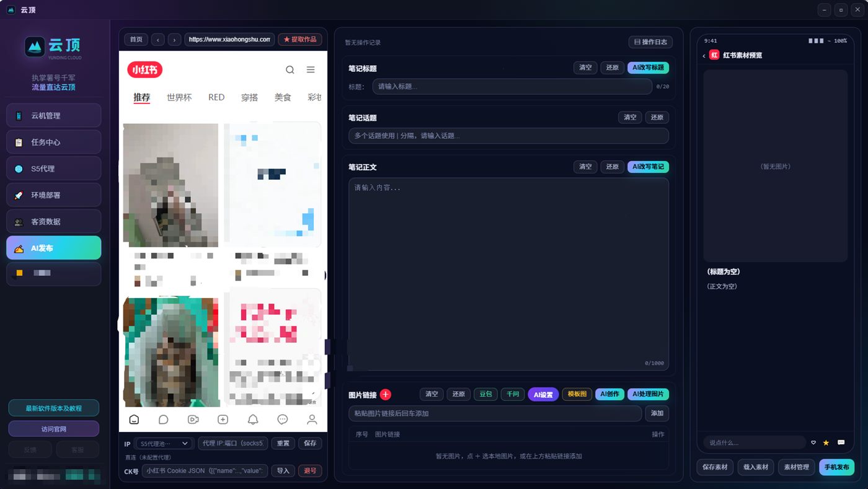This screenshot has height=489, width=868.
Task: Open 任务中心 in the sidebar
Action: point(53,142)
